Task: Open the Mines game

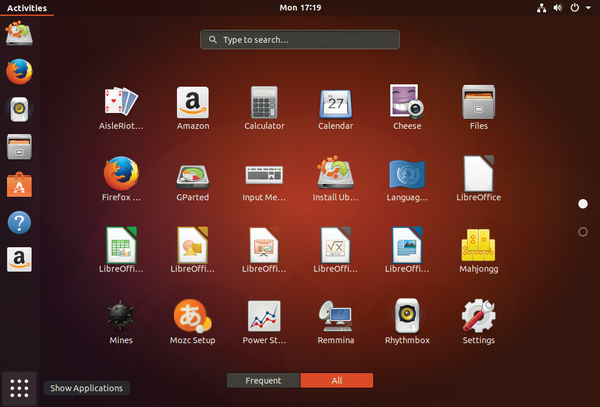Action: click(121, 322)
